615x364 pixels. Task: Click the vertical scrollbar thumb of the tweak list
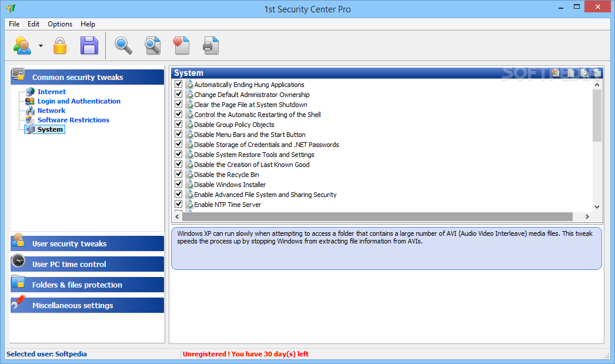pyautogui.click(x=597, y=115)
